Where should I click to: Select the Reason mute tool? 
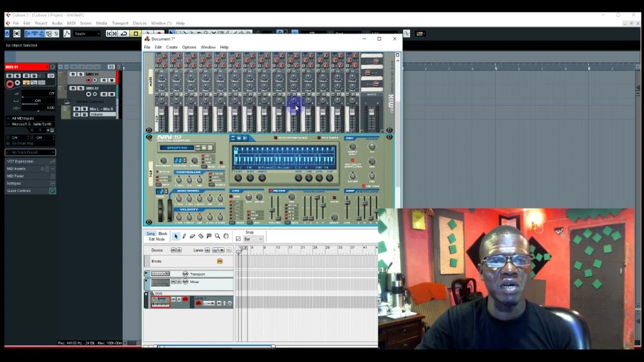(209, 236)
